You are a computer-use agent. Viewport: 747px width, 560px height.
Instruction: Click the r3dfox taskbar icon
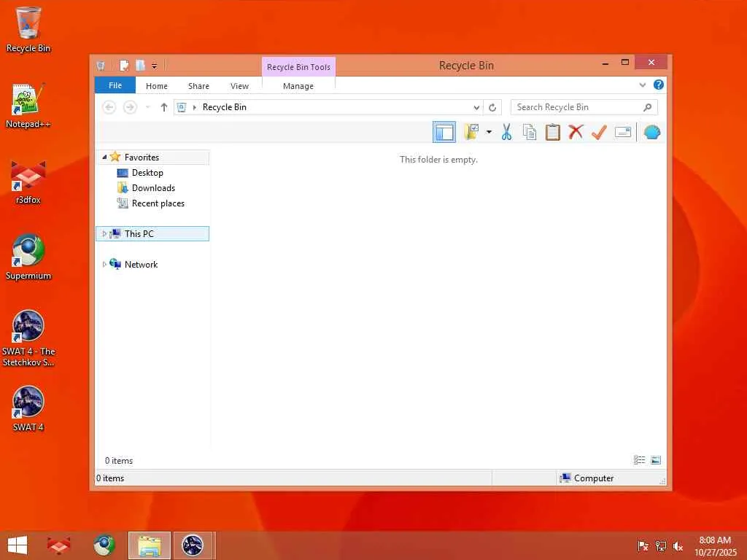(x=58, y=545)
